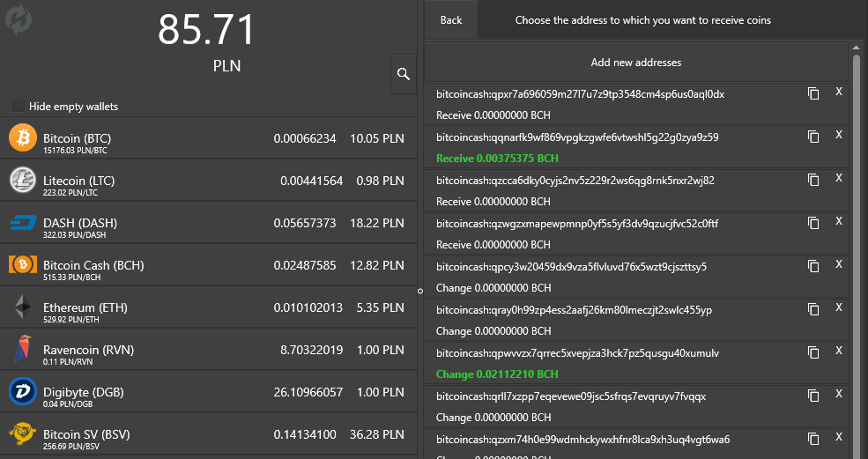Click green Receive 0.00375375 BCH text
This screenshot has height=459, width=868.
click(x=497, y=159)
